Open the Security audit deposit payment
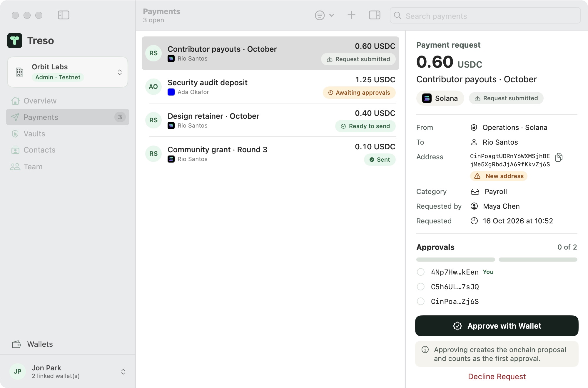The image size is (588, 388). coord(270,87)
